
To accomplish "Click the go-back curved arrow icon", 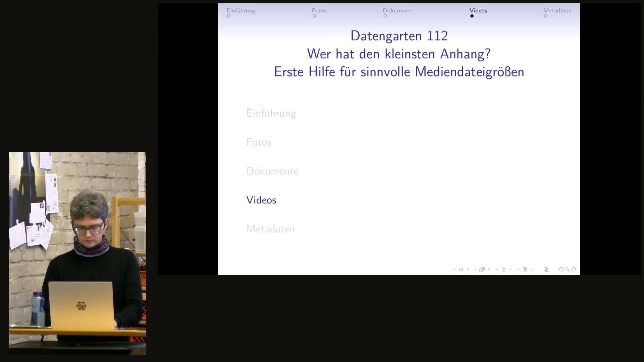I will (561, 269).
